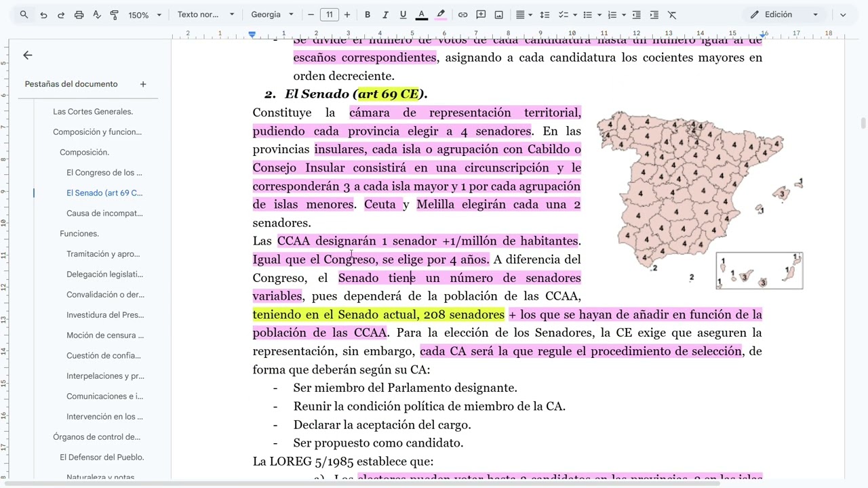Open checklist options dropdown arrow
Image resolution: width=868 pixels, height=488 pixels.
pyautogui.click(x=574, y=14)
